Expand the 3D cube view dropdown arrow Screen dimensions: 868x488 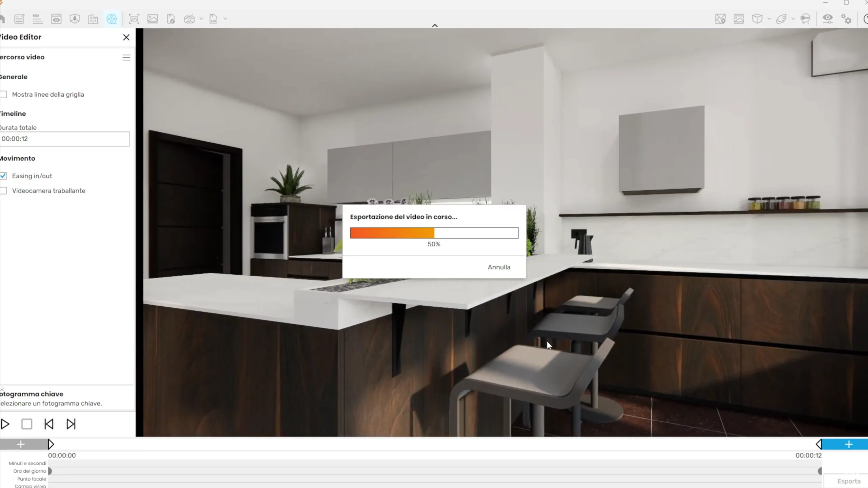[x=769, y=19]
